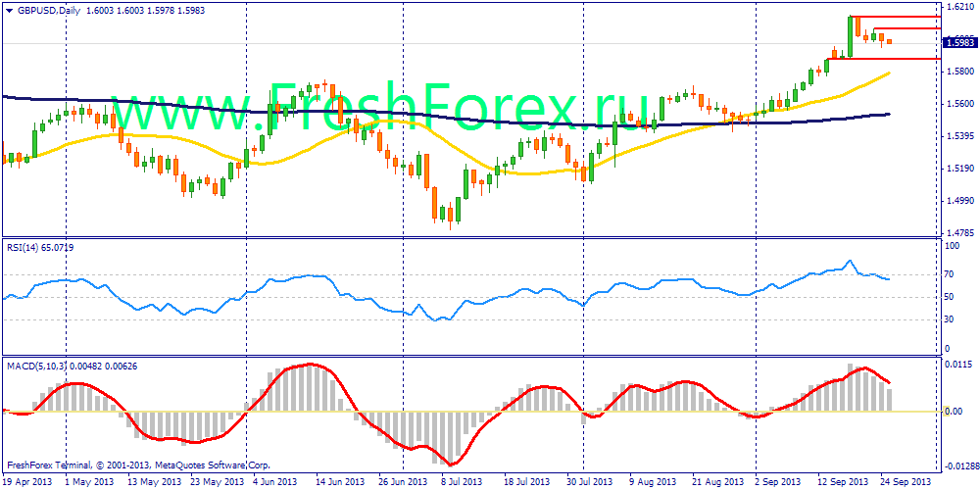
Task: Select the middle short red horizontal line
Action: [907, 28]
